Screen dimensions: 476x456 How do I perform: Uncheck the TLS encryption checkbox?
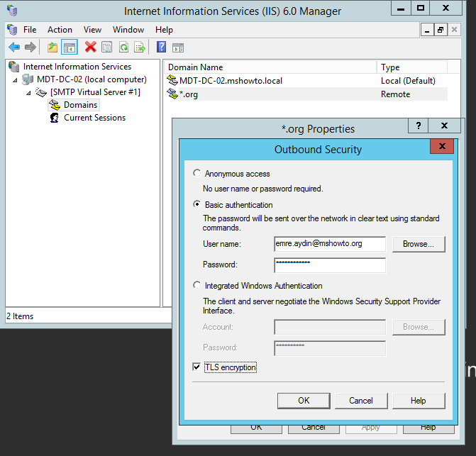[x=197, y=367]
